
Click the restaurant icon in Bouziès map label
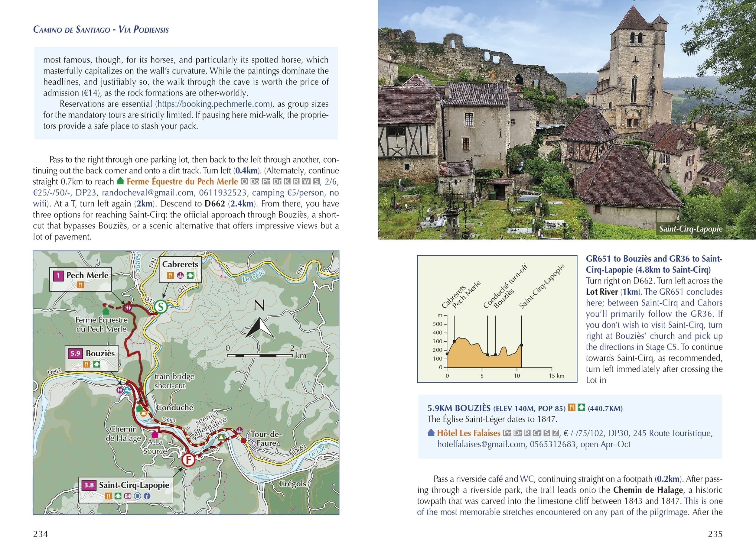87,364
